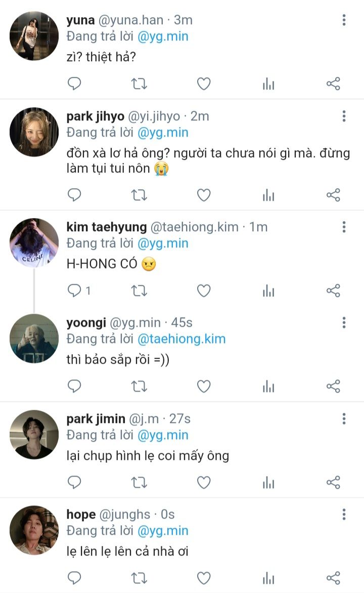Open kim taehyung's profile picture
Image resolution: width=364 pixels, height=593 pixels.
34,243
